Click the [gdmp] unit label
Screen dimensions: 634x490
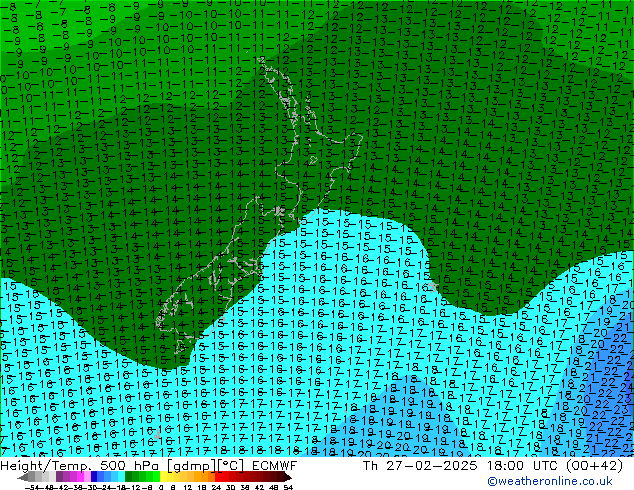pyautogui.click(x=180, y=465)
